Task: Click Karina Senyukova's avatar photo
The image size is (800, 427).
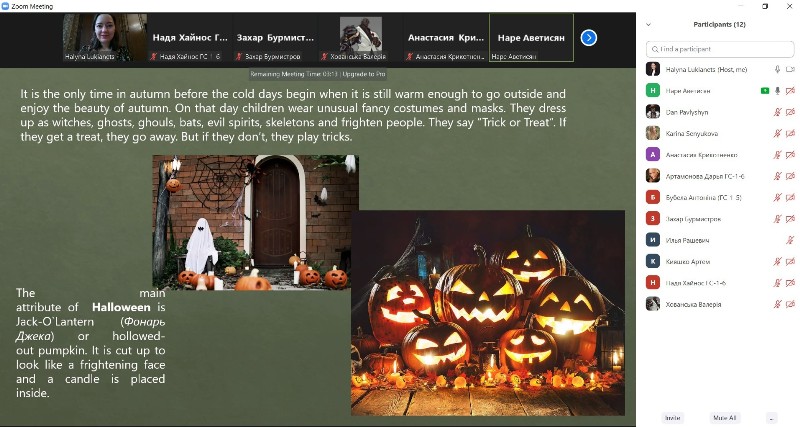Action: tap(653, 133)
